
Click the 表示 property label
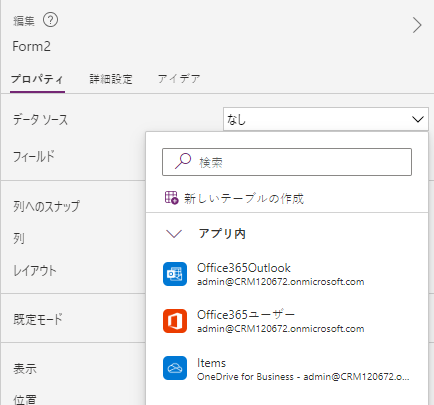25,368
